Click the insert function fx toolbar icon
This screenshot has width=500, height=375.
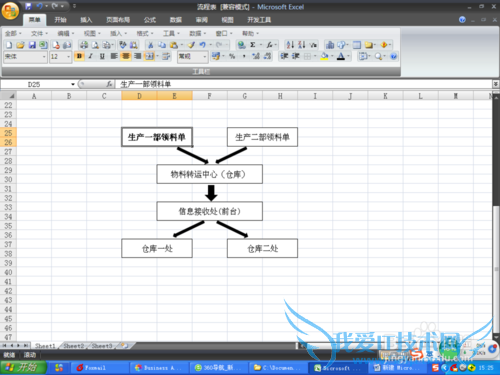tap(269, 45)
